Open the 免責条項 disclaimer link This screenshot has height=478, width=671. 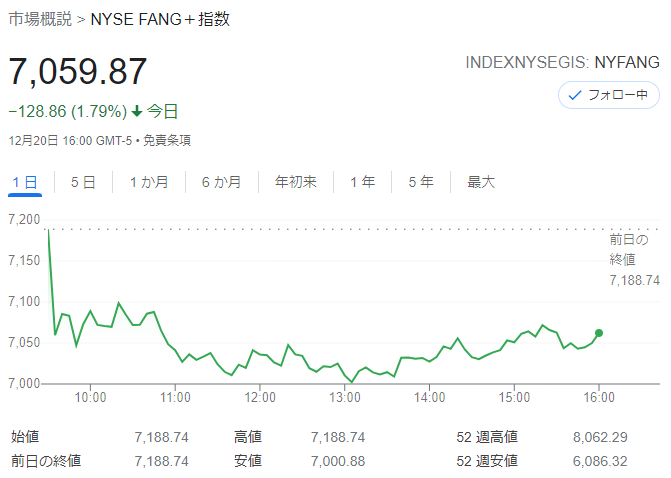(166, 140)
